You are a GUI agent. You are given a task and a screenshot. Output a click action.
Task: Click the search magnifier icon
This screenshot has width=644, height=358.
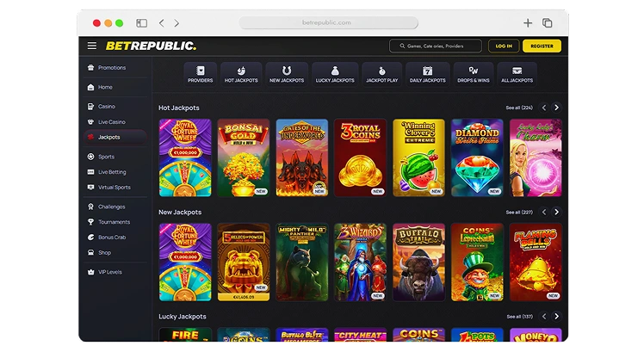click(403, 46)
